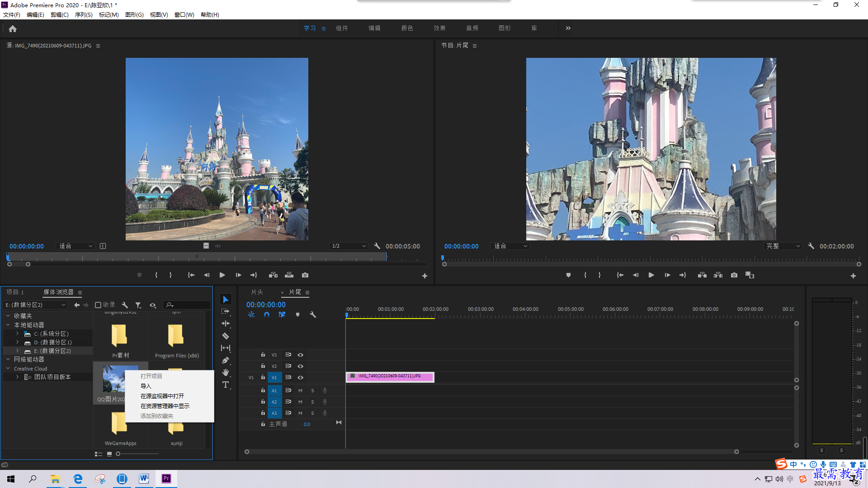
Task: Toggle track lock for V3
Action: point(263,355)
